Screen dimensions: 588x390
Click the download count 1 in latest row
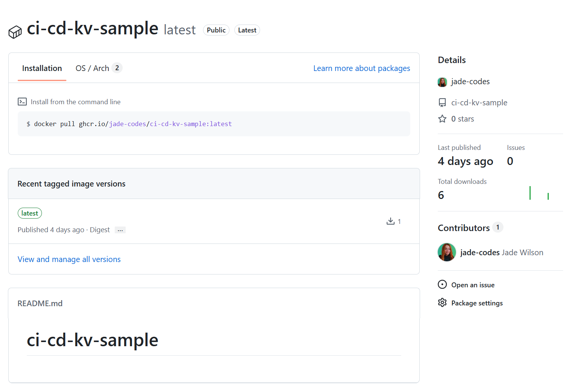399,222
